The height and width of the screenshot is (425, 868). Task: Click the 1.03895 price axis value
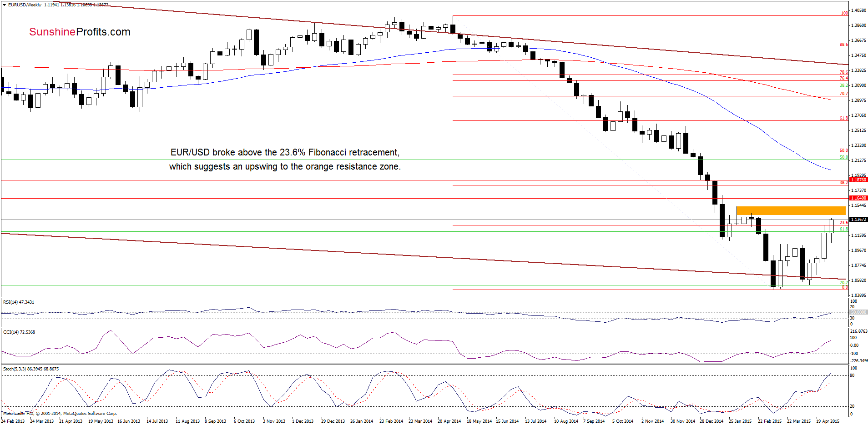(x=858, y=295)
